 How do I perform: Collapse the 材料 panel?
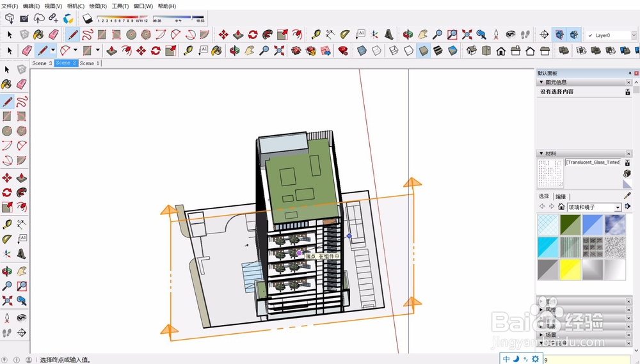tap(541, 154)
